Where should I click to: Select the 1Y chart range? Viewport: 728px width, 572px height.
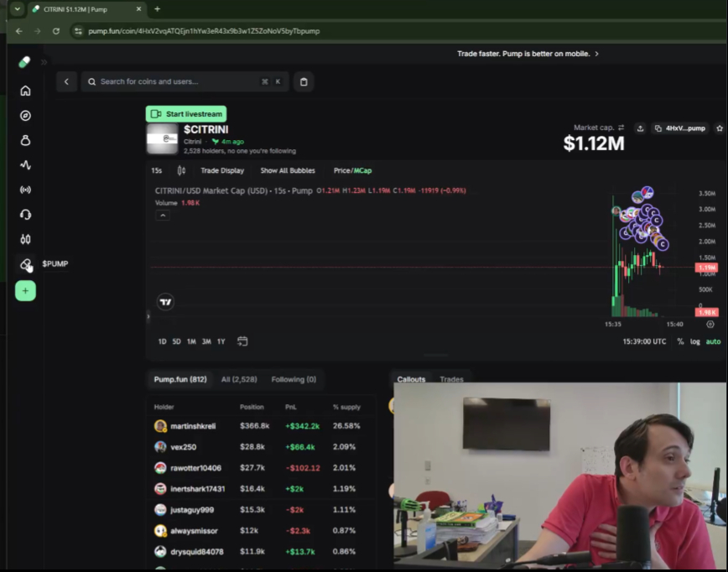pyautogui.click(x=221, y=341)
